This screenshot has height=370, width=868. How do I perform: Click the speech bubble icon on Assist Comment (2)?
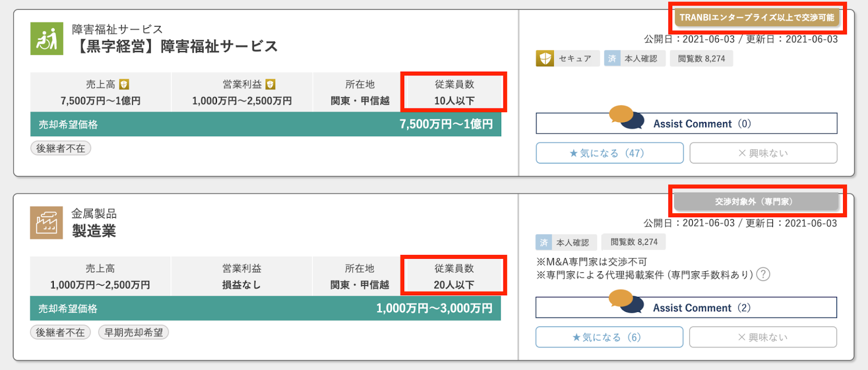coord(626,302)
